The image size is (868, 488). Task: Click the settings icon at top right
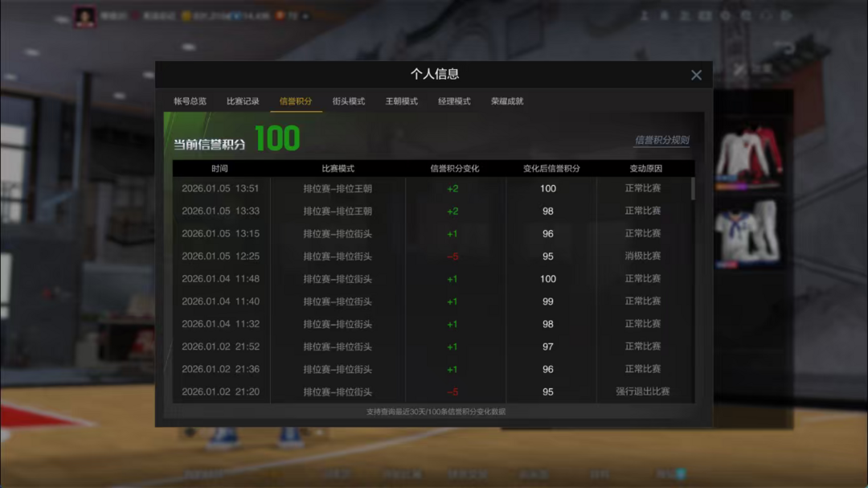coord(726,16)
